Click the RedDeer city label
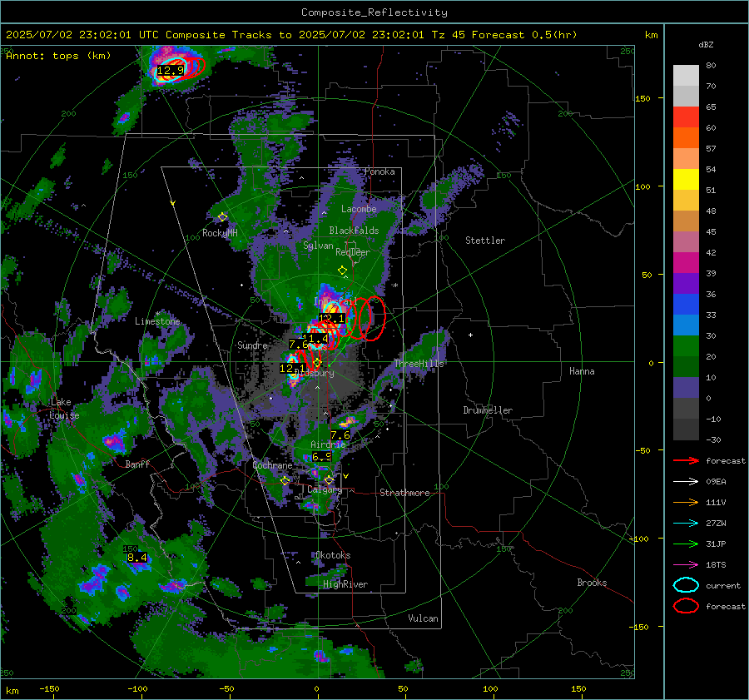Image resolution: width=749 pixels, height=700 pixels. point(353,252)
